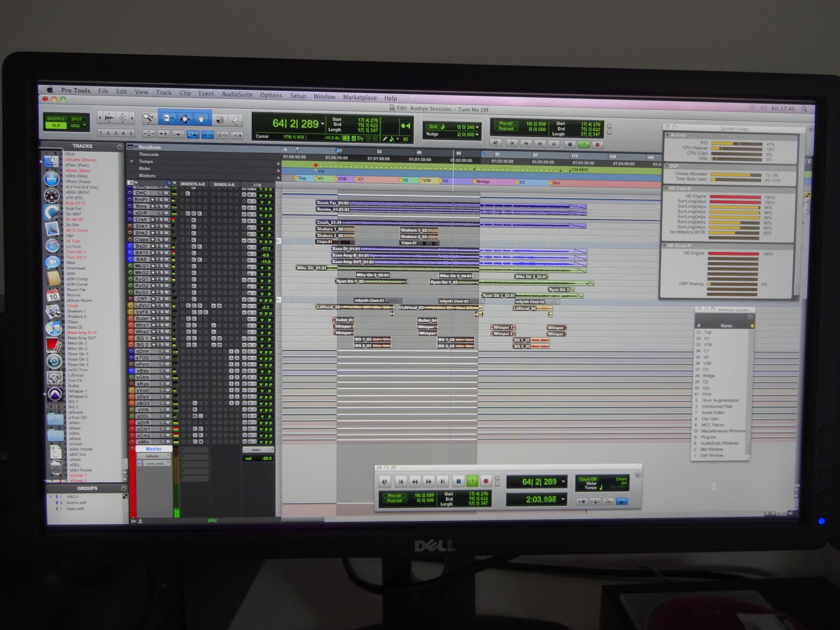Open the Setup menu

(298, 96)
